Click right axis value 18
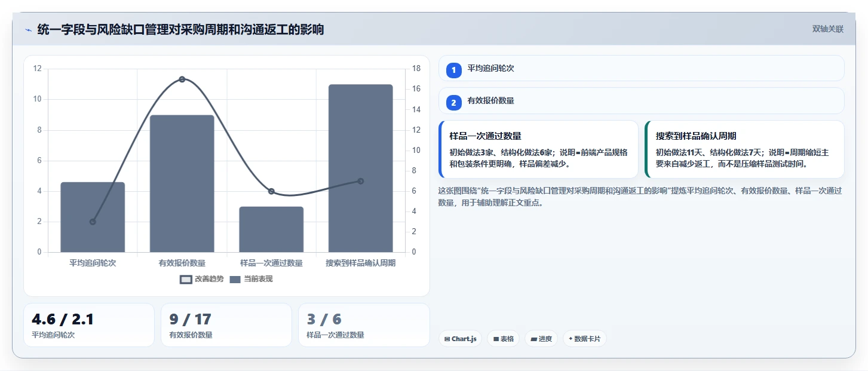Viewport: 868px width, 371px height. point(416,69)
